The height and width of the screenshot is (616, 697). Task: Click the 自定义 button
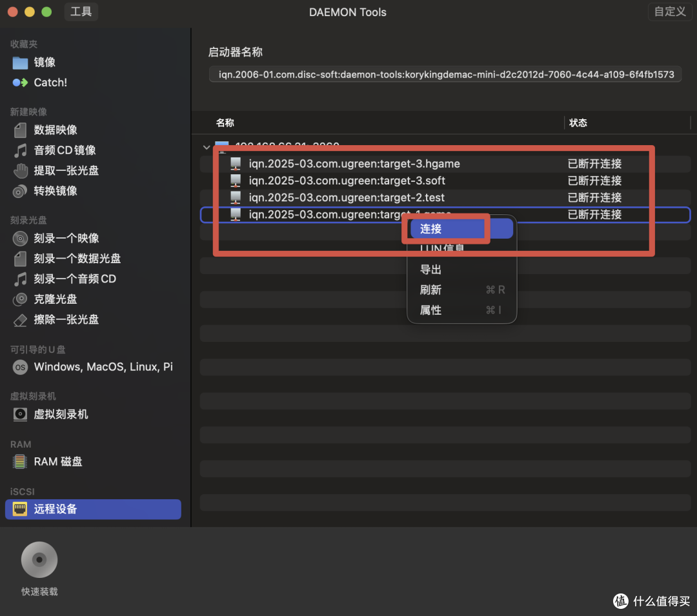point(670,12)
